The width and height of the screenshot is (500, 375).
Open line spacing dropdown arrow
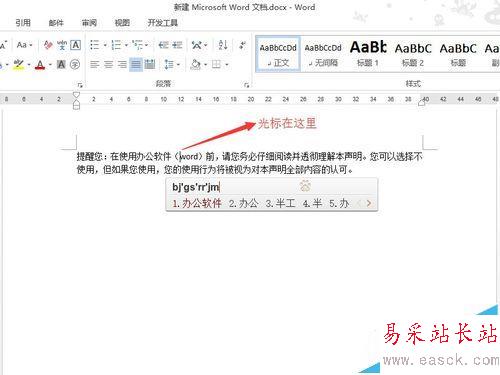coord(178,64)
